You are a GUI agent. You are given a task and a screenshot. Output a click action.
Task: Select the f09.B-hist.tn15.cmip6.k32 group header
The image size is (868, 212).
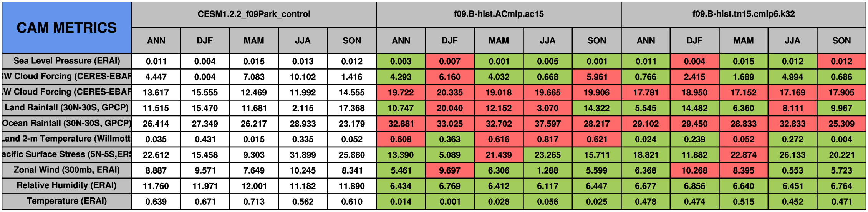pos(743,14)
